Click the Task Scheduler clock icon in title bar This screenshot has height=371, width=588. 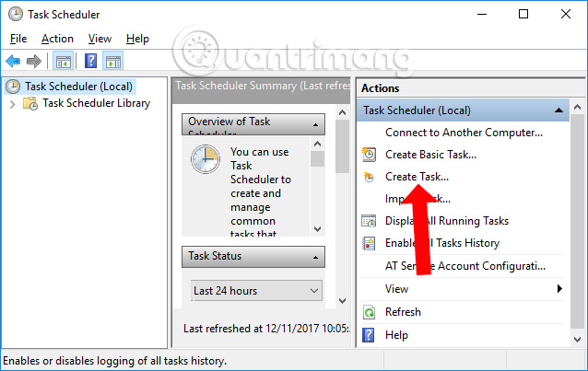tap(16, 14)
